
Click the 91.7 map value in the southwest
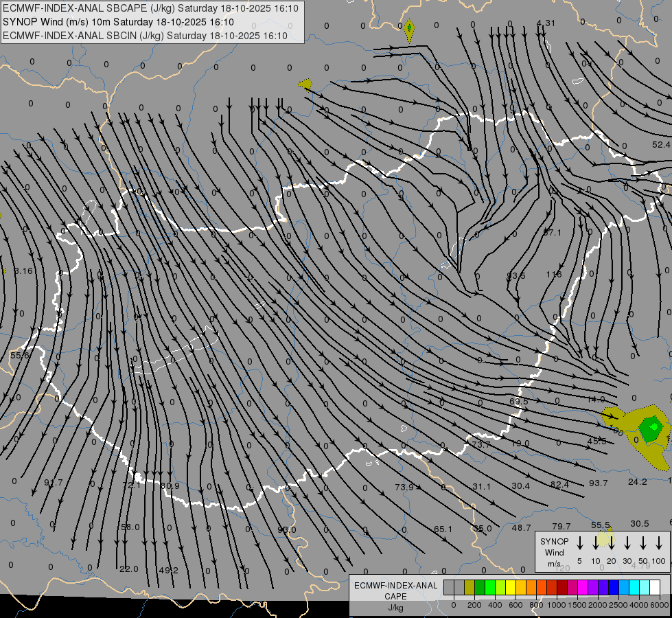[53, 482]
